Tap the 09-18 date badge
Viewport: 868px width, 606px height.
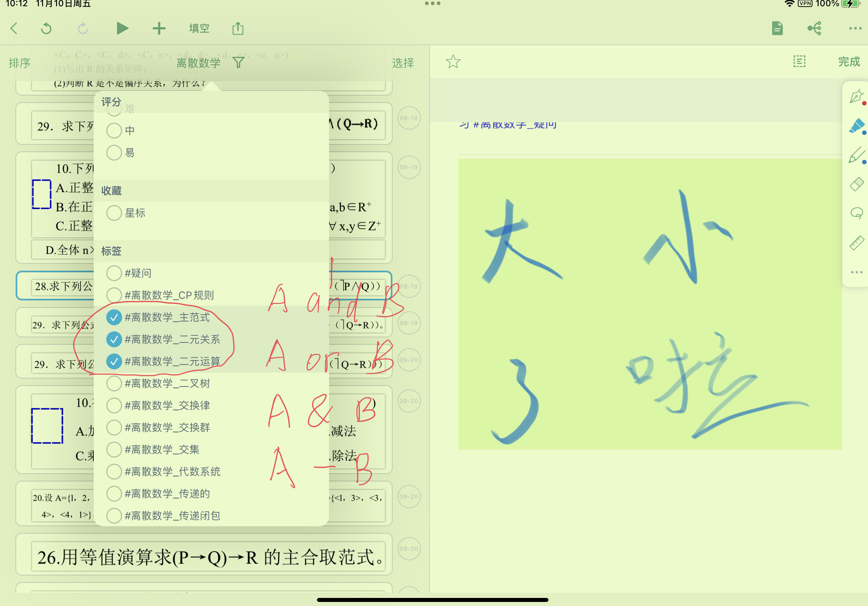point(409,118)
